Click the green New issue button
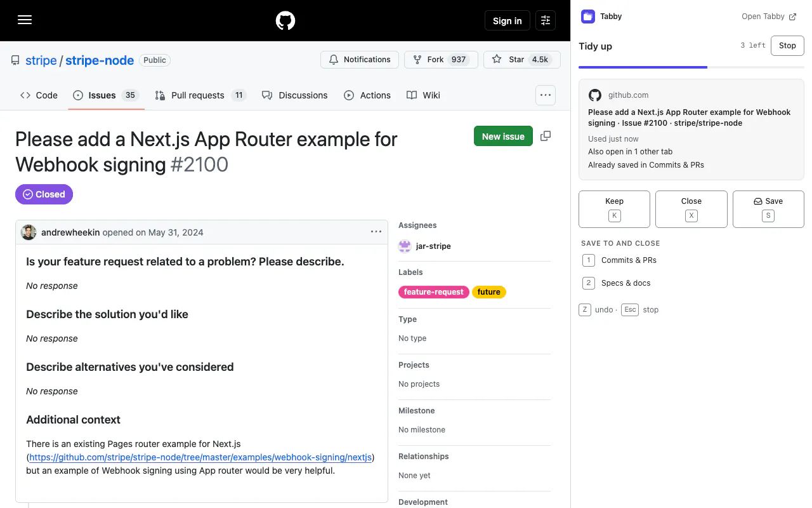Viewport: 812px width, 508px height. tap(503, 136)
